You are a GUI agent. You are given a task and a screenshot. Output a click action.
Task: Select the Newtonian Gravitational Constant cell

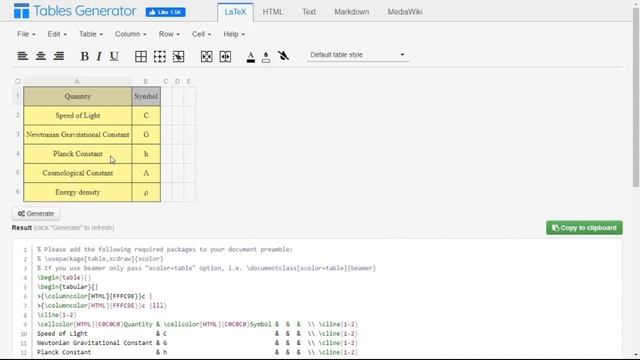click(78, 135)
